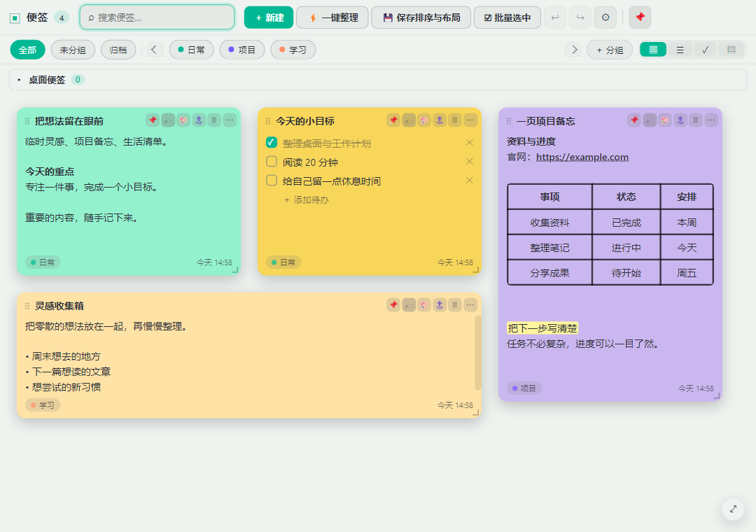
Task: Open color palette on 一页项目备忘 note
Action: (665, 120)
